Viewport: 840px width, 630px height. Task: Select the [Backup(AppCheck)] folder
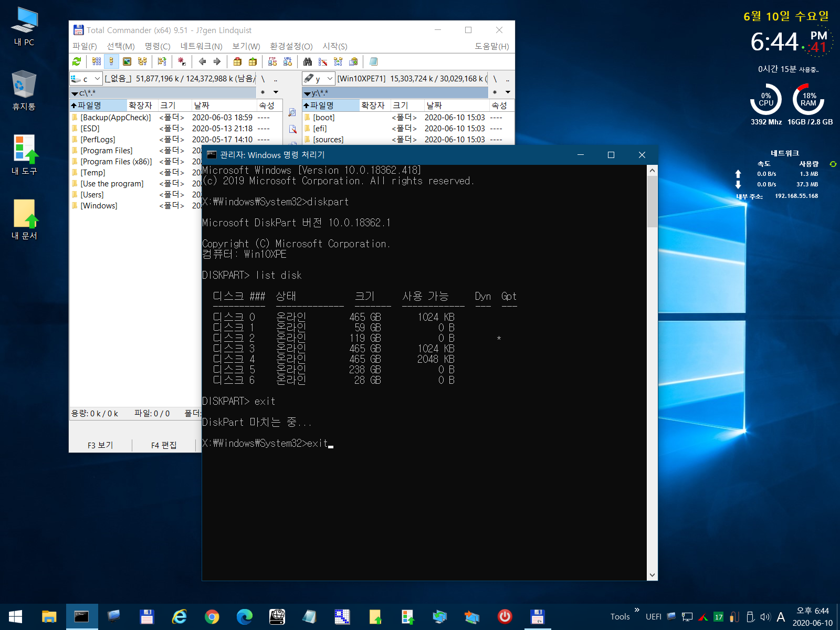[x=115, y=118]
